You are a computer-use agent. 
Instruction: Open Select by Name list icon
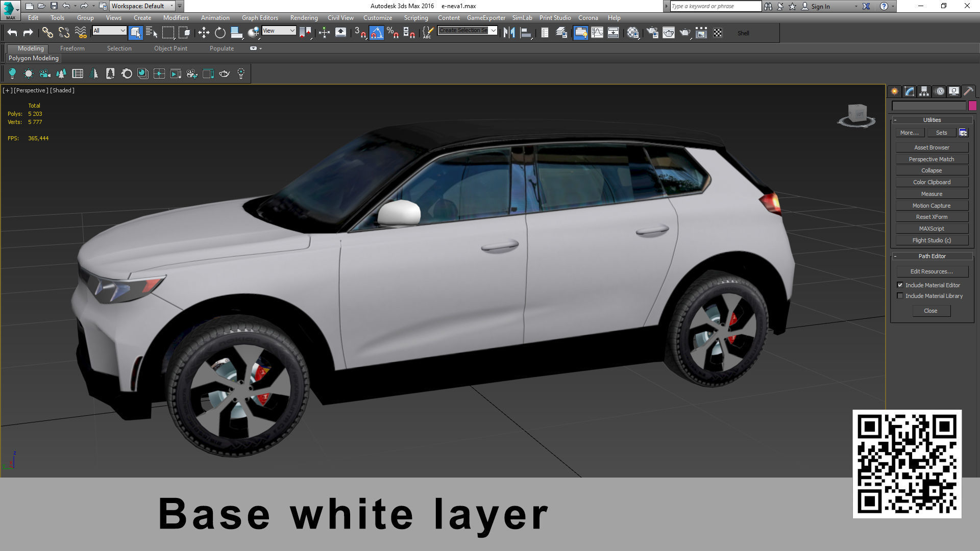point(152,33)
